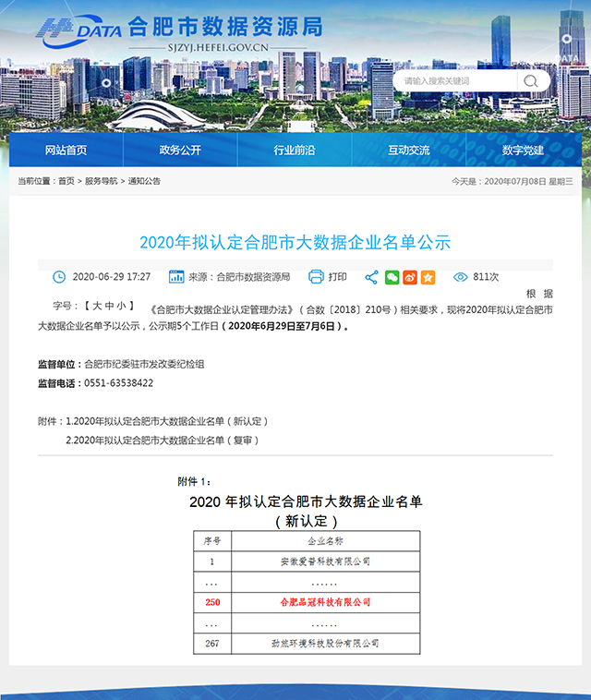Go to 首页 in the breadcrumb
This screenshot has width=591, height=700.
tap(66, 181)
